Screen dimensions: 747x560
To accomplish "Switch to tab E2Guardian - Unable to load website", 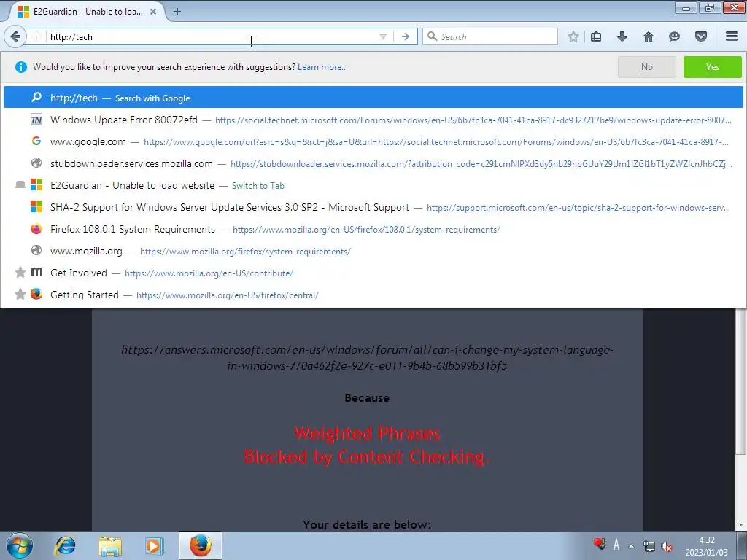I will [373, 185].
